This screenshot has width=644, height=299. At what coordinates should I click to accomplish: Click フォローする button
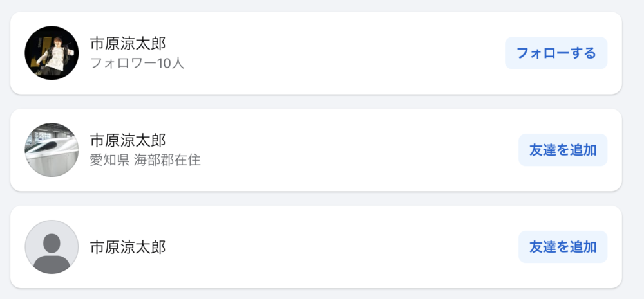click(556, 53)
